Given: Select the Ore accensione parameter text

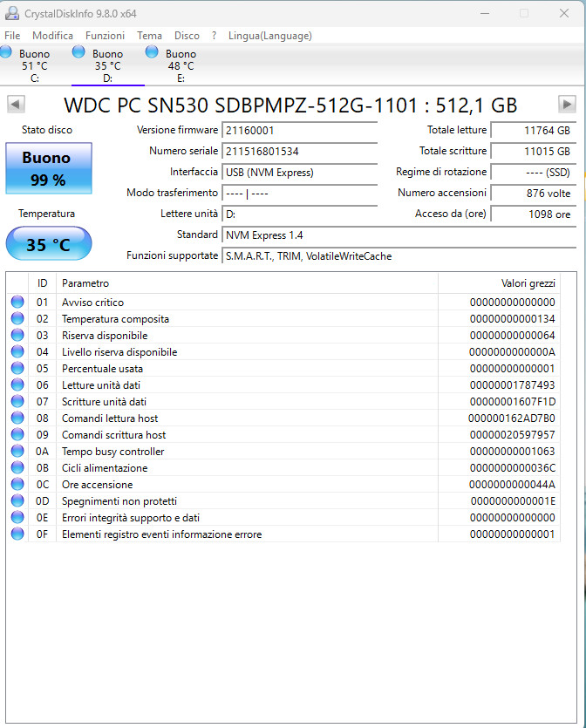Looking at the screenshot, I should click(x=97, y=485).
